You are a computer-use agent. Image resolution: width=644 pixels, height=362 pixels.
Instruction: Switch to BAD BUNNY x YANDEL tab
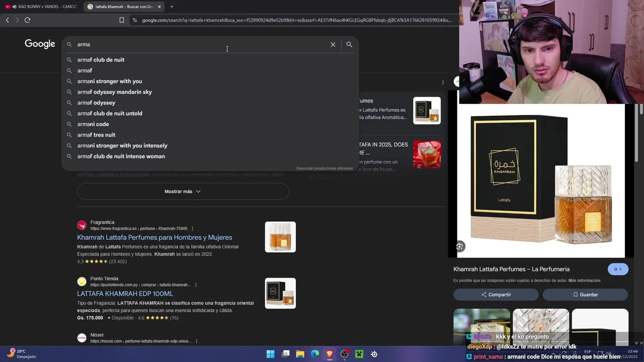tap(41, 7)
